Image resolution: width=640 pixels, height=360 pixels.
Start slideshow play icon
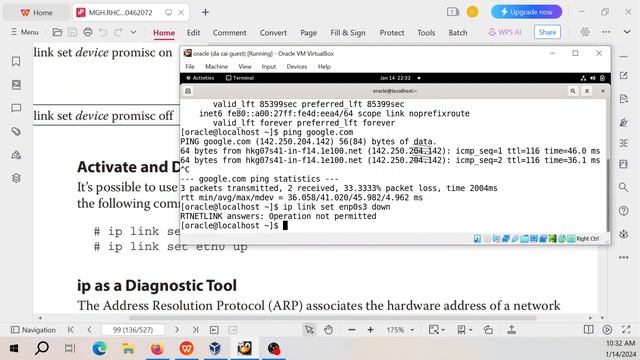[607, 329]
